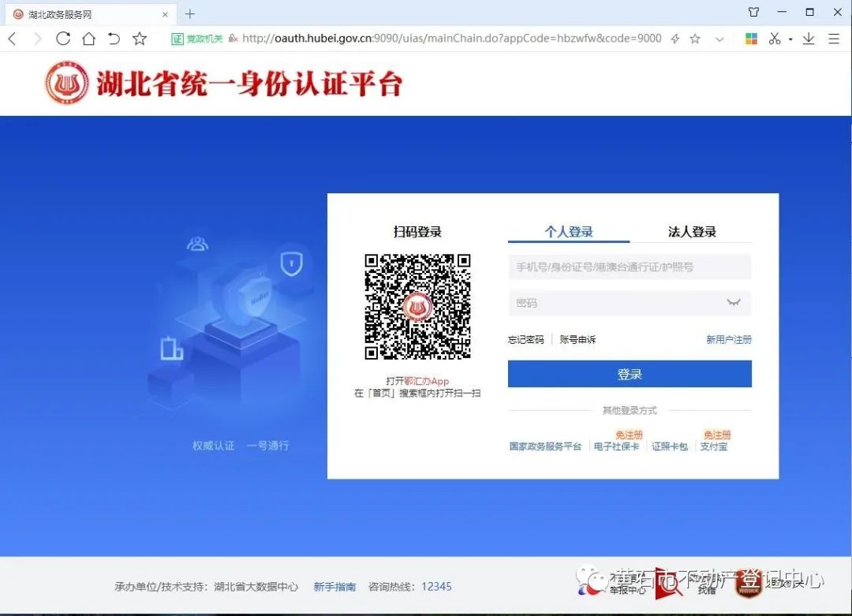The height and width of the screenshot is (616, 852).
Task: Reload the page with the refresh icon
Action: pyautogui.click(x=63, y=39)
